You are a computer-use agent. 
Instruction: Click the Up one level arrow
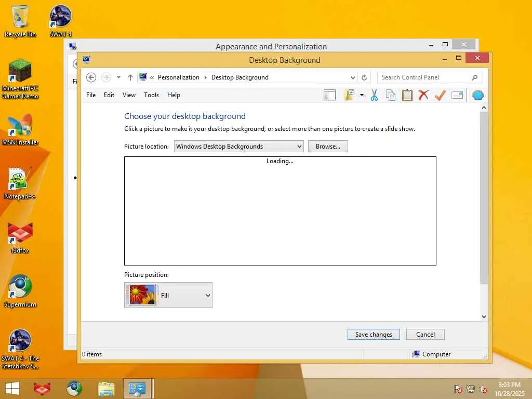point(130,77)
